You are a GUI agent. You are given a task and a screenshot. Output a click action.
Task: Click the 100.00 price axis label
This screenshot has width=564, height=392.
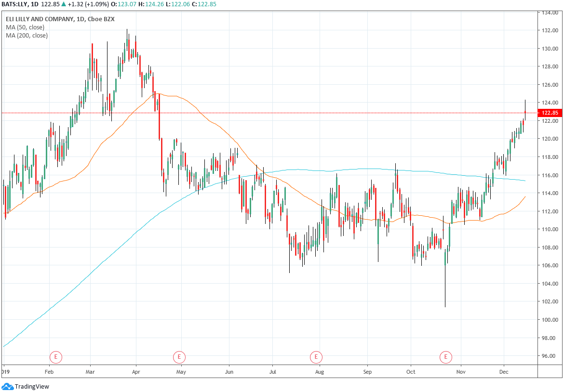click(550, 319)
